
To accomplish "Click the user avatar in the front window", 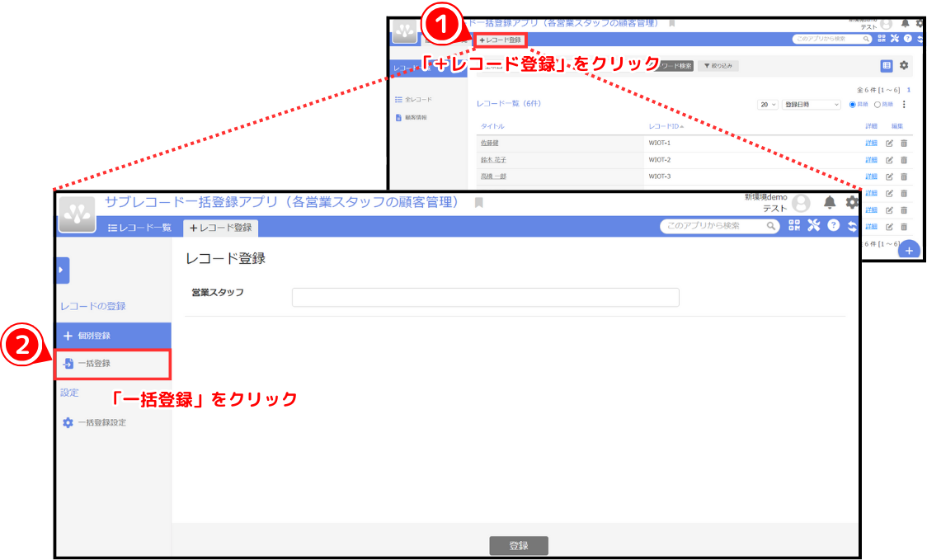I will 801,204.
